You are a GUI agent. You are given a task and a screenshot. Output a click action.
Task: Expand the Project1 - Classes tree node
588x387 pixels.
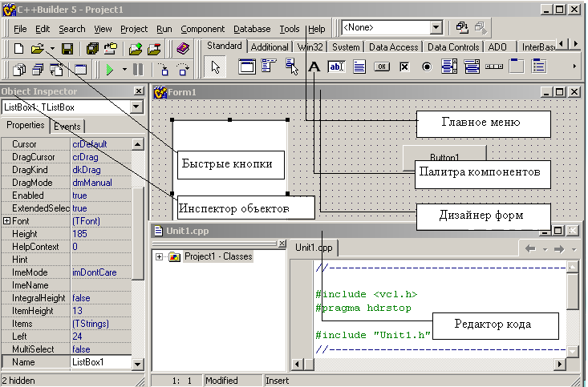159,256
